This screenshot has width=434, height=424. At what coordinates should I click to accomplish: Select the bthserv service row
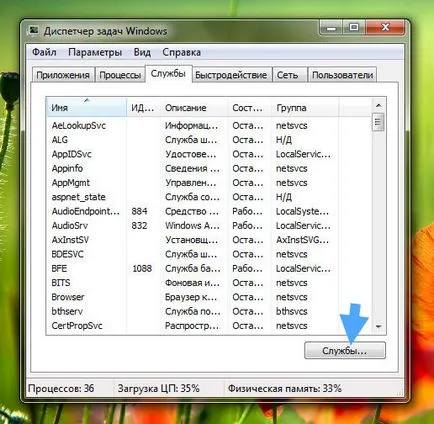click(208, 312)
